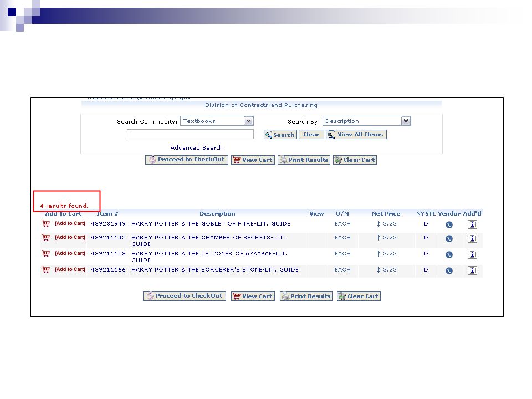The image size is (532, 399).
Task: Show additional info icon for Prizoner of Azkaban
Action: click(x=472, y=254)
